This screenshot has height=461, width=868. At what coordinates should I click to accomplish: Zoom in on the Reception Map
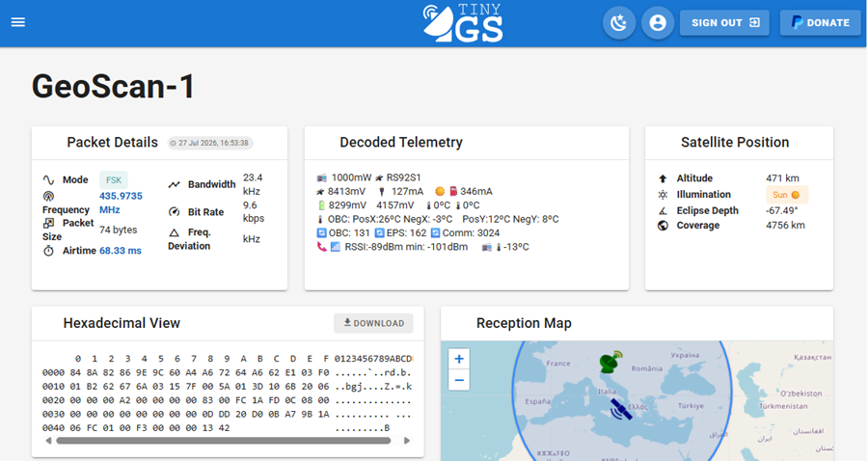pyautogui.click(x=459, y=359)
